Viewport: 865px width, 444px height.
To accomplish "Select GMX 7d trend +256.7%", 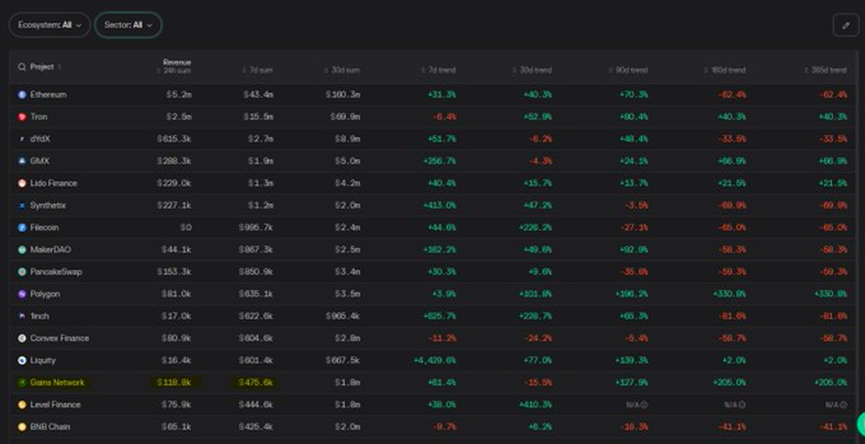I will coord(440,161).
